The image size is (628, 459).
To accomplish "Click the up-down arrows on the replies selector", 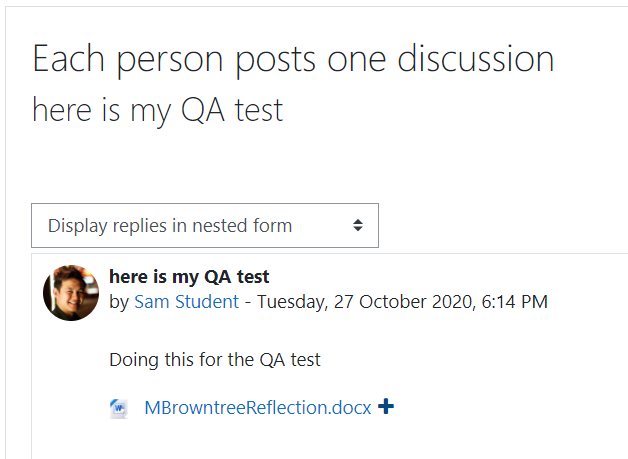I will click(358, 225).
